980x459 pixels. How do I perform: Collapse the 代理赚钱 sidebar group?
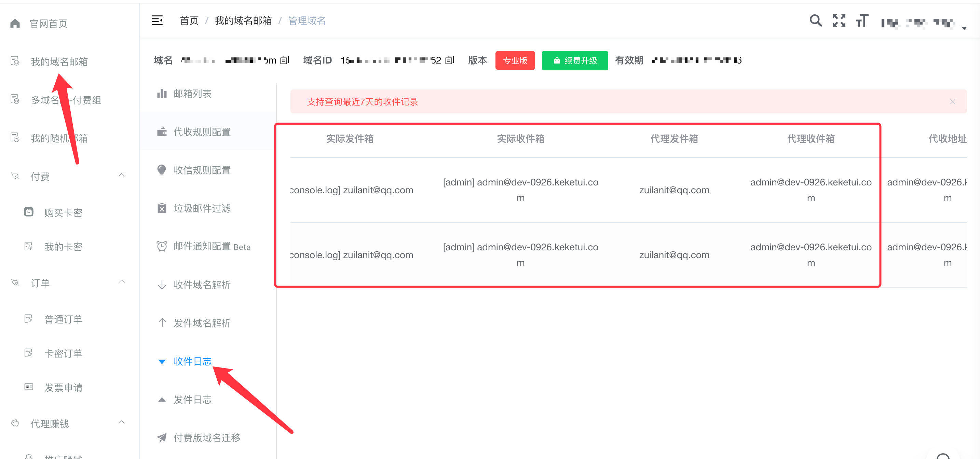pos(122,422)
